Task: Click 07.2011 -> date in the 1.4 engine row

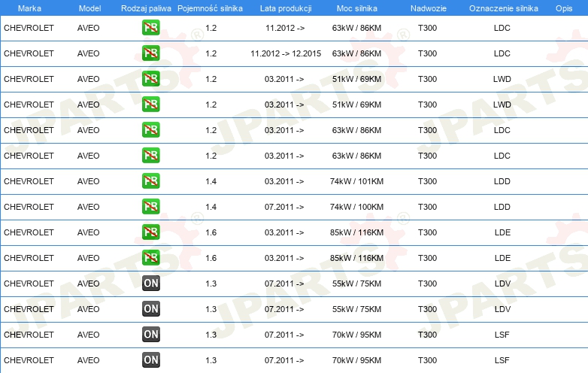Action: click(x=284, y=207)
